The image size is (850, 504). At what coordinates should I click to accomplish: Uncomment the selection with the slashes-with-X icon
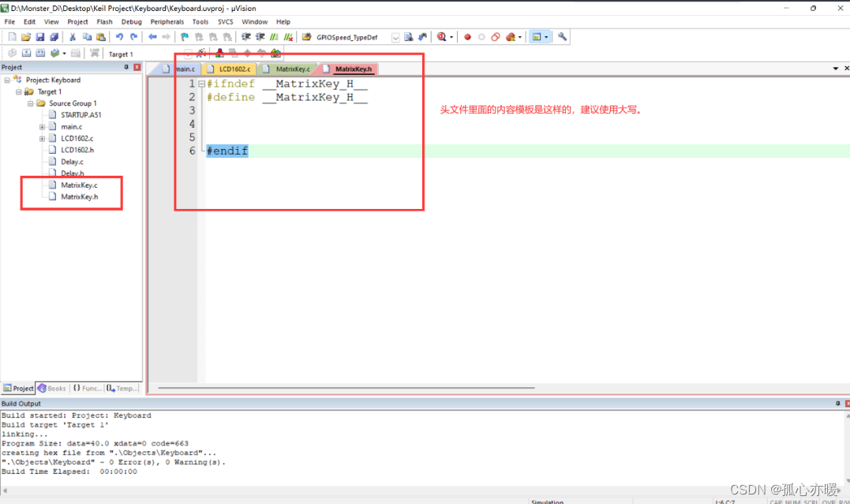(288, 37)
